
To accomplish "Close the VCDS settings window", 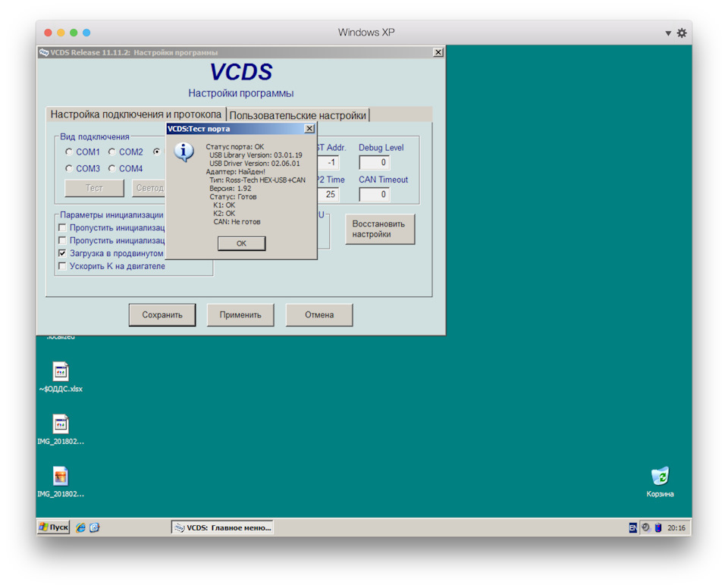I will click(x=438, y=52).
